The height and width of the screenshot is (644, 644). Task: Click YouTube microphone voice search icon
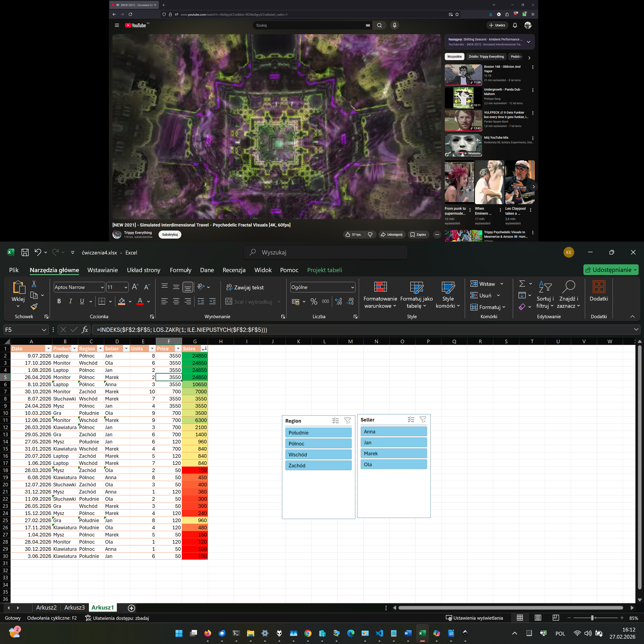394,25
